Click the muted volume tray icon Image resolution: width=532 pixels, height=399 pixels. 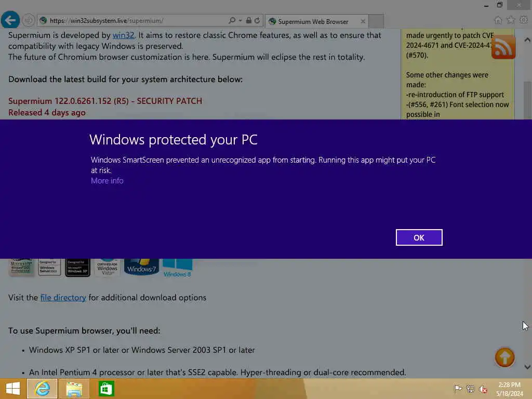tap(483, 389)
